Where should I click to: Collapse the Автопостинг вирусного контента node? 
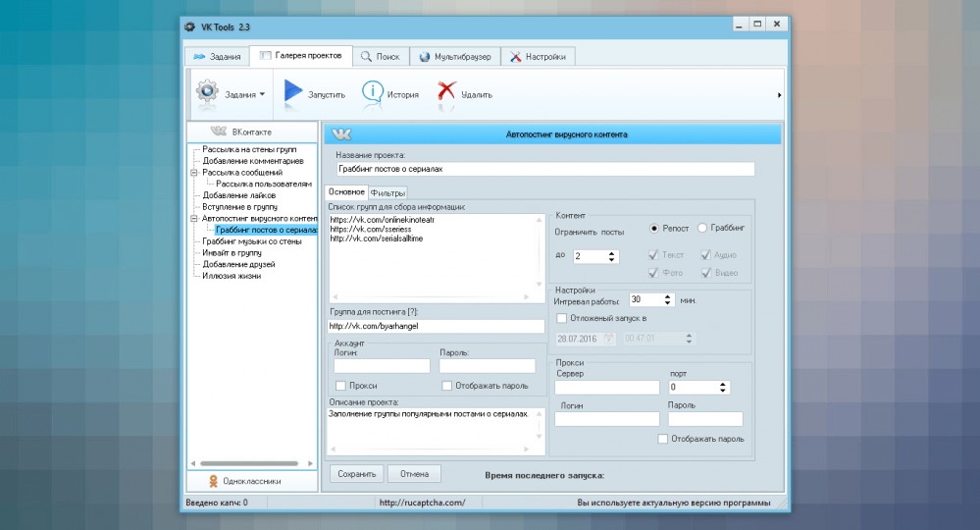(x=194, y=219)
